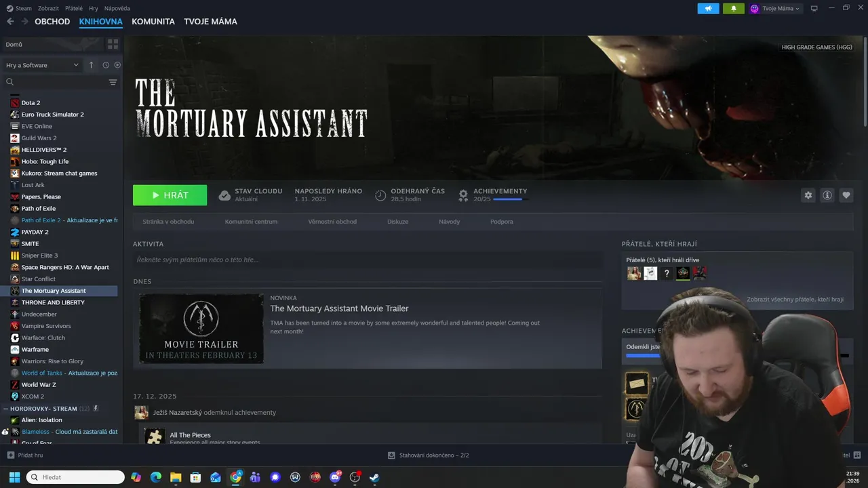
Task: Open the Hry menu
Action: (x=94, y=8)
